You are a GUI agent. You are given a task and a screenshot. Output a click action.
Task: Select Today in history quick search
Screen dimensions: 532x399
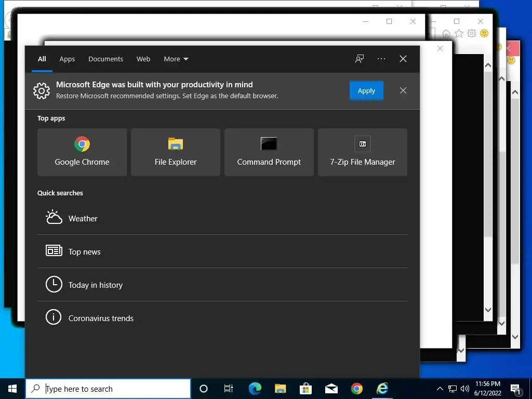pos(222,285)
